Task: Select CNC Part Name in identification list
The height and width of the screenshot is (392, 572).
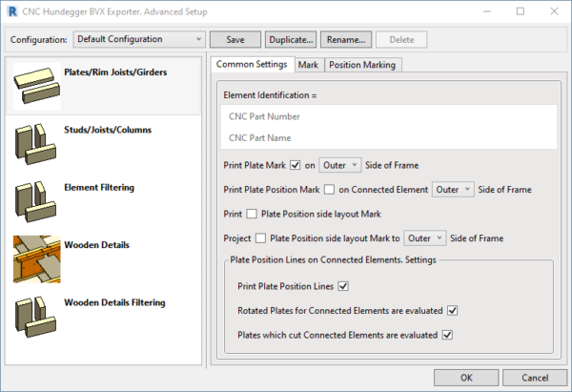Action: (x=389, y=138)
